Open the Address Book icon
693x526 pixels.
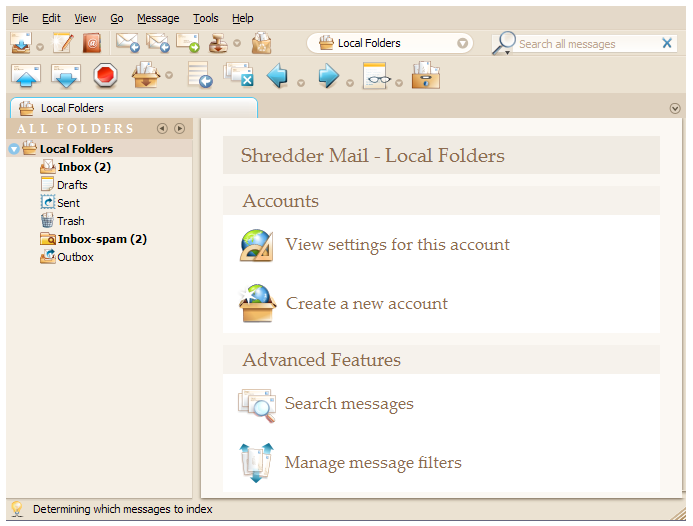tap(92, 43)
